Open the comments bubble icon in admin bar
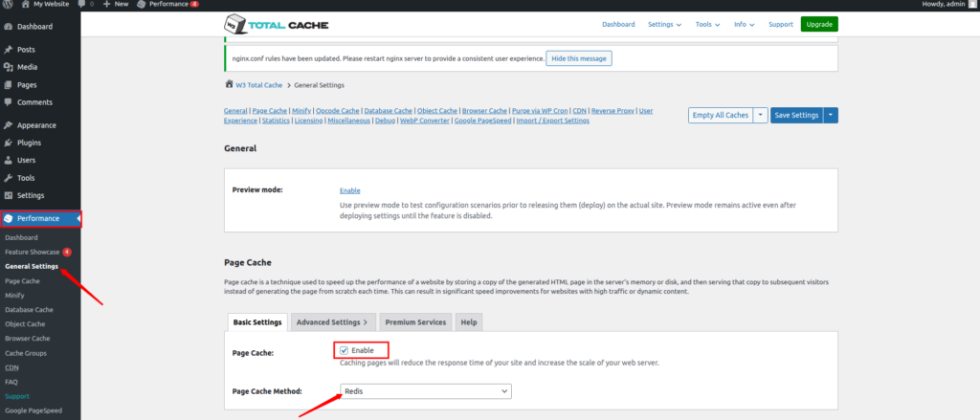This screenshot has width=980, height=420. point(82,4)
